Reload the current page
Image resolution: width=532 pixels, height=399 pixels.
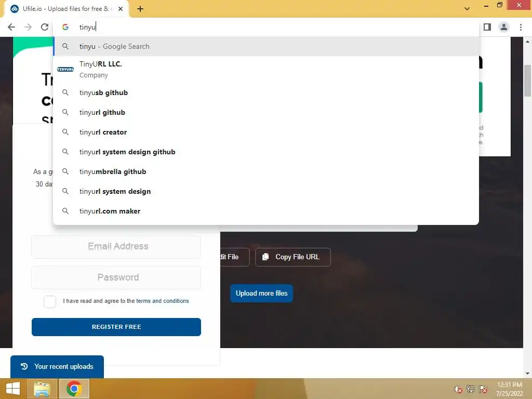[45, 27]
